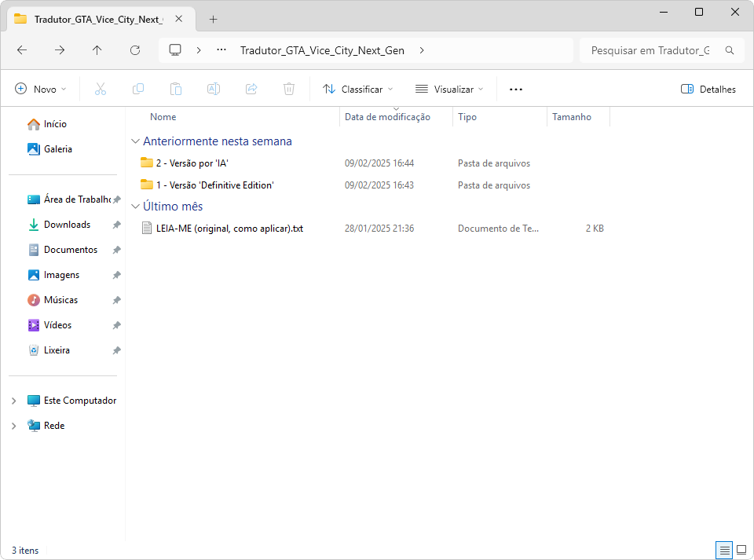Unpin Downloads using its pin icon

coord(116,225)
